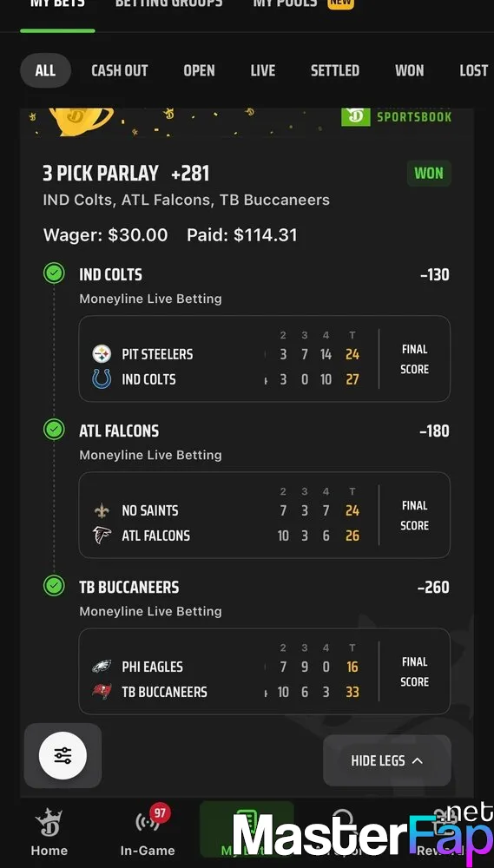Screen dimensions: 494x868
Task: Tap the ATL Falcons green checkmark
Action: point(54,430)
